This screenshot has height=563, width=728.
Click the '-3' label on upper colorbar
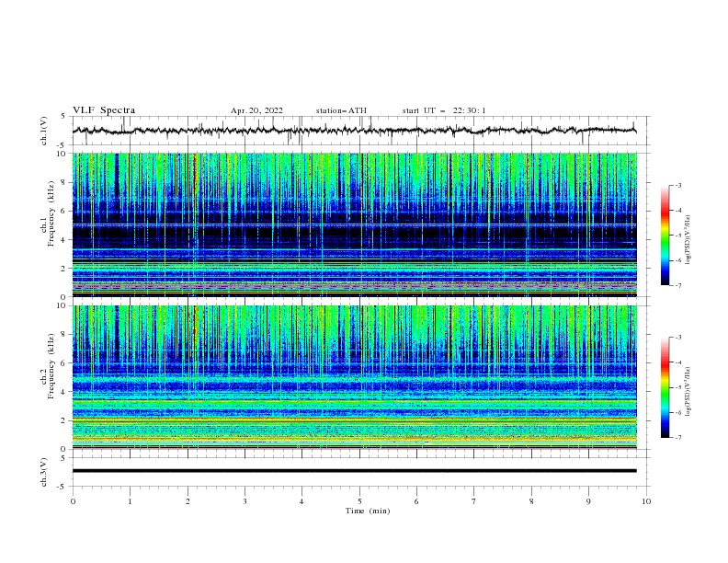click(678, 186)
